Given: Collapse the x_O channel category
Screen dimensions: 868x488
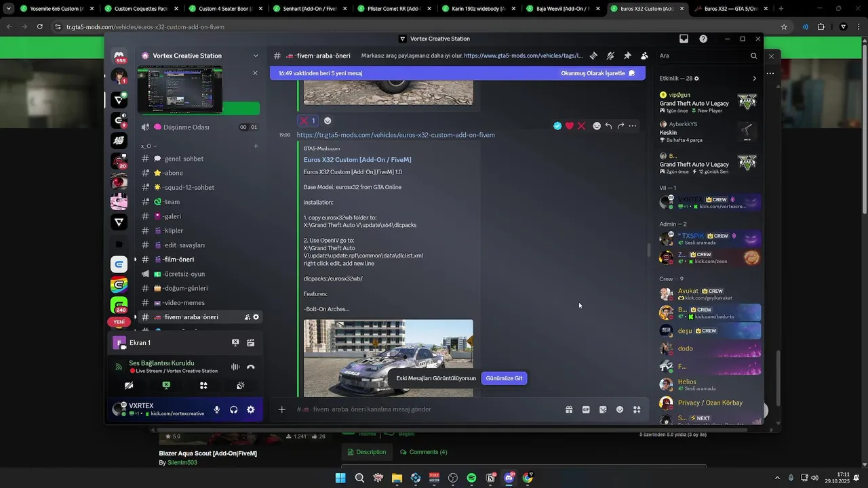Looking at the screenshot, I should pyautogui.click(x=149, y=146).
